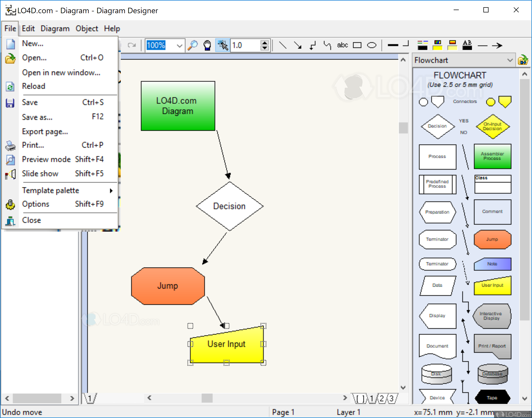
Task: Expand the Flowchart palette dropdown
Action: tap(510, 60)
